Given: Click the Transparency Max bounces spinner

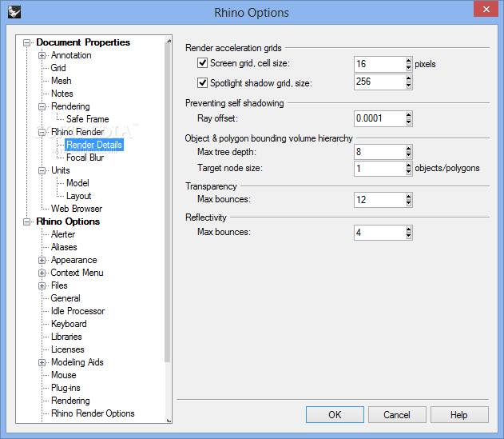Looking at the screenshot, I should (x=409, y=200).
